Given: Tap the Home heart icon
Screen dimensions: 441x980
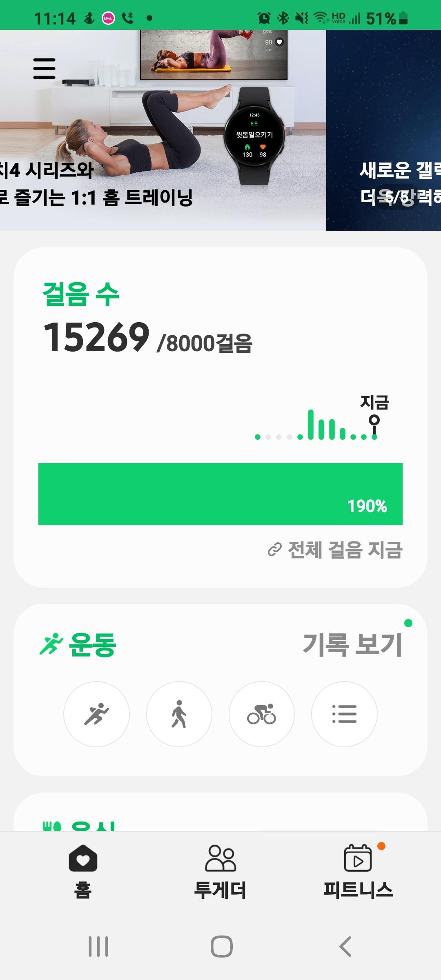Looking at the screenshot, I should pyautogui.click(x=83, y=857).
